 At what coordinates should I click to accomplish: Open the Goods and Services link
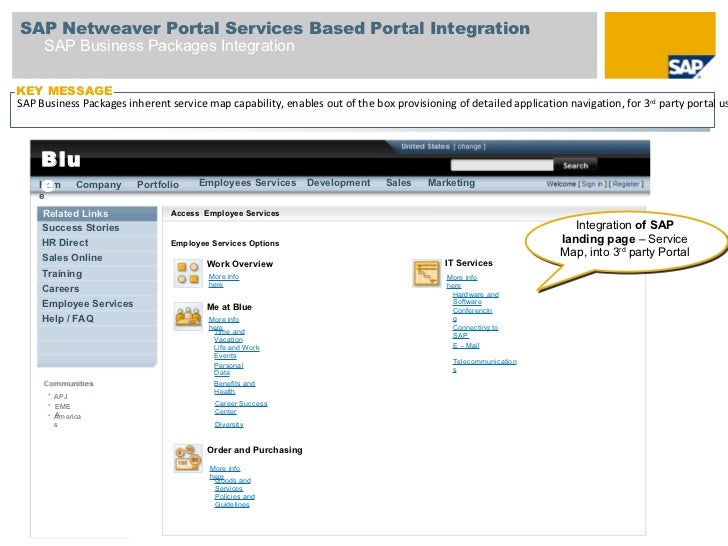point(232,484)
